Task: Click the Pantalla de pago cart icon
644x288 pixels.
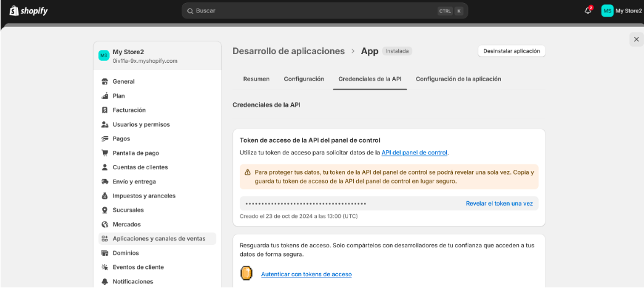Action: coord(105,153)
